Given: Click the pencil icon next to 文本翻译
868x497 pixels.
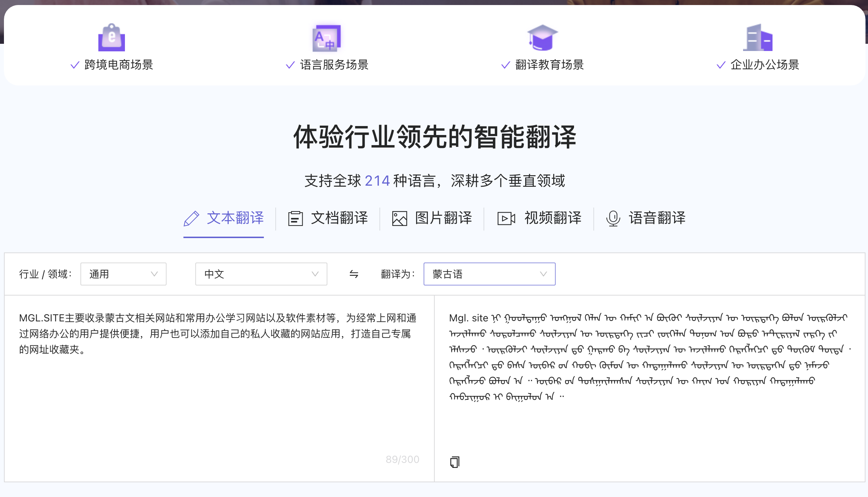Looking at the screenshot, I should 191,218.
